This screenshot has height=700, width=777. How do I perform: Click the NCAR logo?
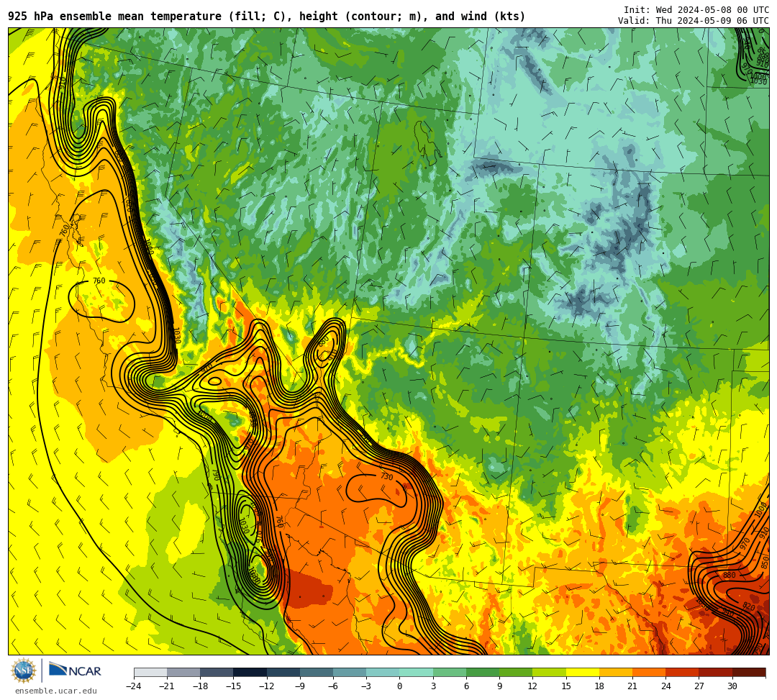click(x=75, y=670)
